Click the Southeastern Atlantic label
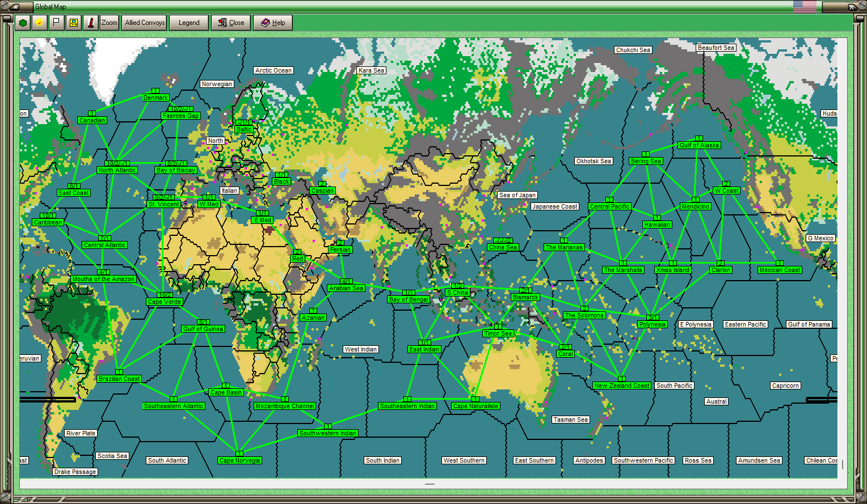The height and width of the screenshot is (504, 867). point(174,406)
